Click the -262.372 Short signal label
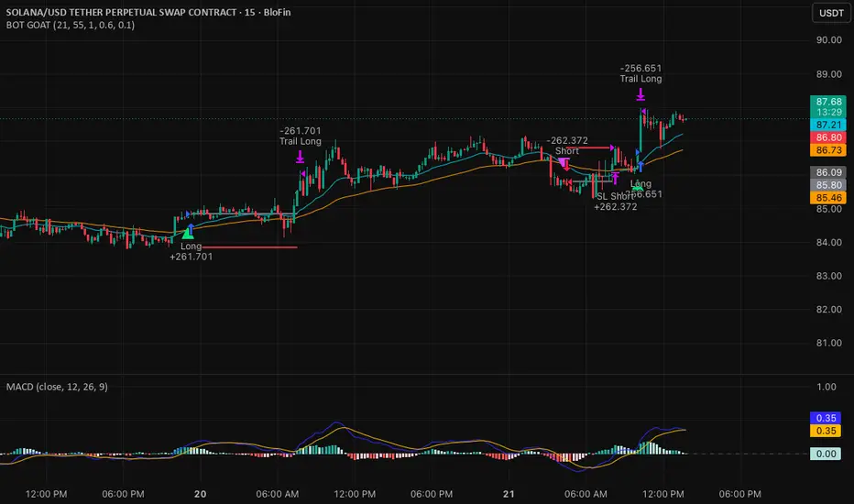 tap(567, 146)
